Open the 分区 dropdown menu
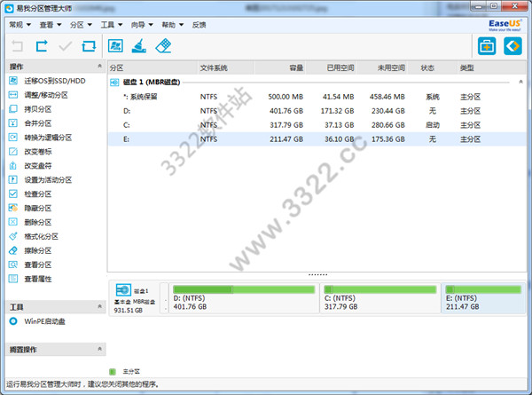 [x=81, y=25]
